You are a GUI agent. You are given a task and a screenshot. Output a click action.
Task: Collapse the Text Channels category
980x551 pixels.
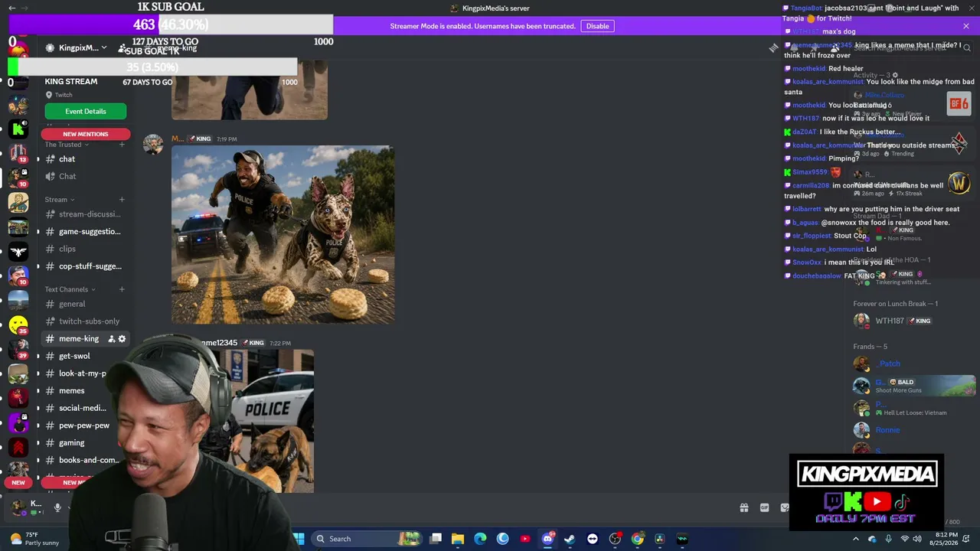70,289
